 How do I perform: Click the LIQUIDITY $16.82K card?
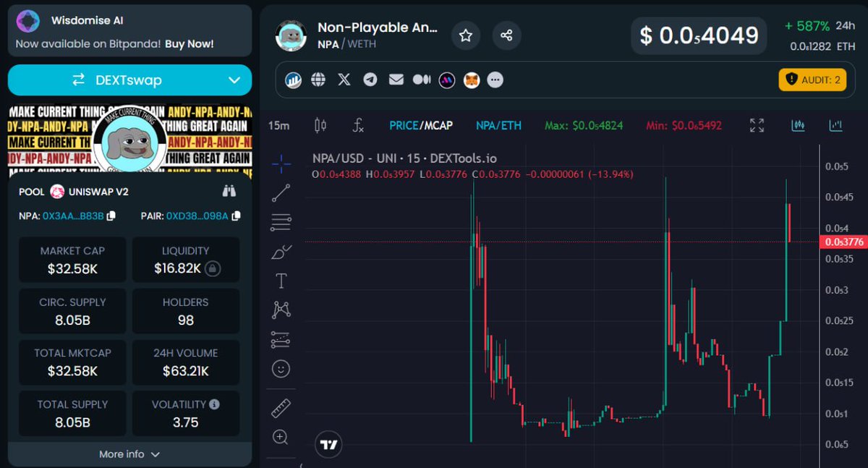tap(186, 260)
